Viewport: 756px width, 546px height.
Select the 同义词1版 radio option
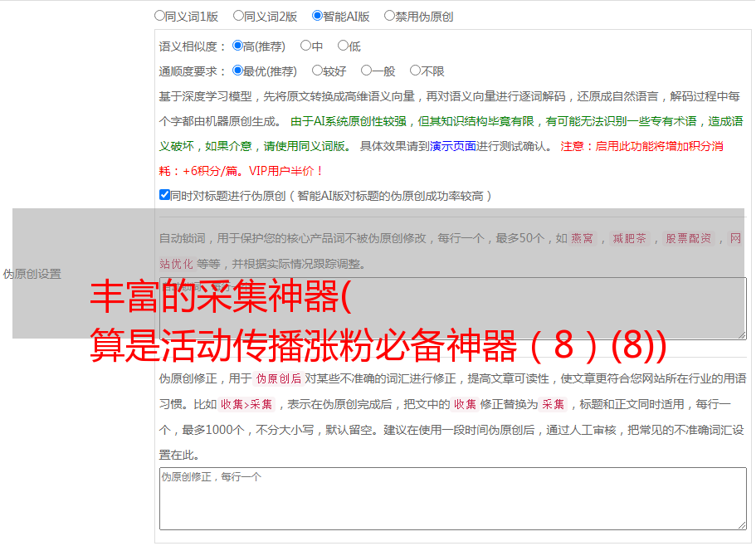click(159, 16)
